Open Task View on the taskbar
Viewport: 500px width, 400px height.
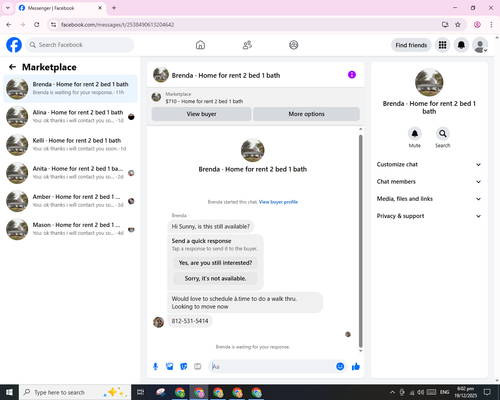(x=141, y=392)
